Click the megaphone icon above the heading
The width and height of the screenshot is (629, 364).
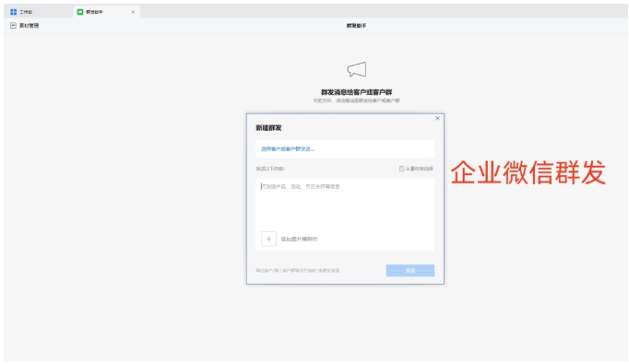(357, 69)
